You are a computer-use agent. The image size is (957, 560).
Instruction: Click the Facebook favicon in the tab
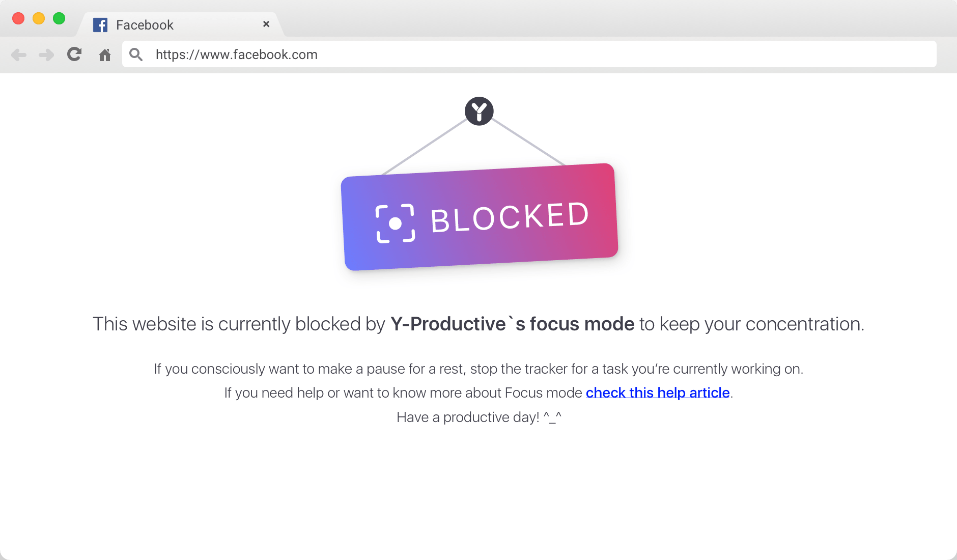(x=100, y=25)
